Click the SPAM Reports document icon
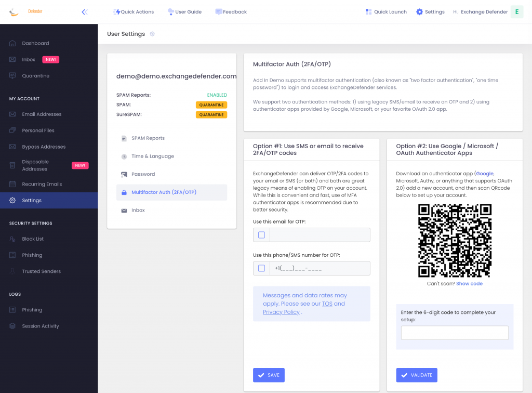The height and width of the screenshot is (393, 532). (x=124, y=138)
